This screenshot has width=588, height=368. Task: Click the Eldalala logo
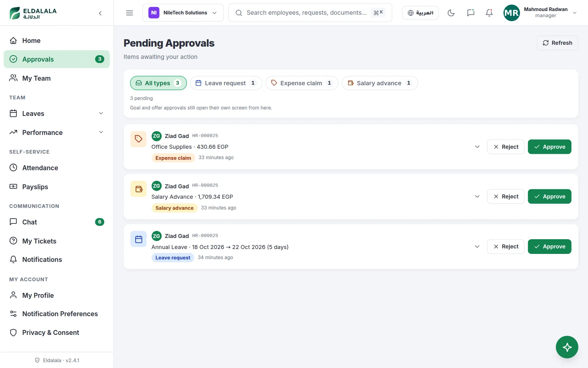[x=33, y=13]
